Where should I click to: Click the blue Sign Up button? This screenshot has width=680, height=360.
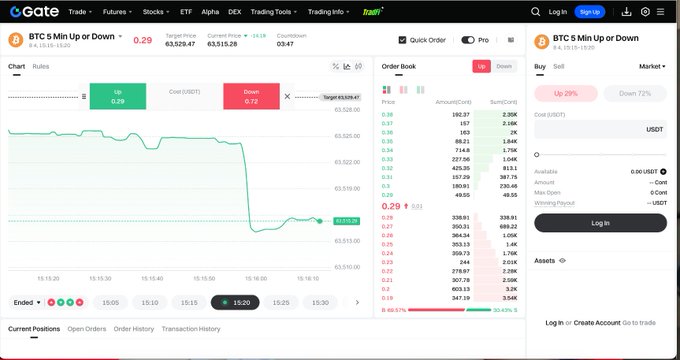click(x=590, y=12)
